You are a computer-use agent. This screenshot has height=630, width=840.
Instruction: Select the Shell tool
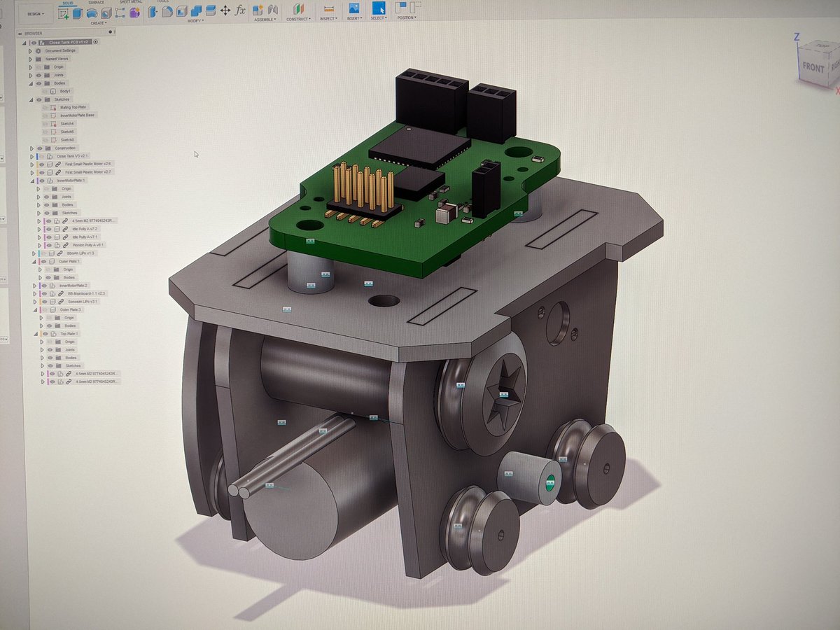click(181, 11)
